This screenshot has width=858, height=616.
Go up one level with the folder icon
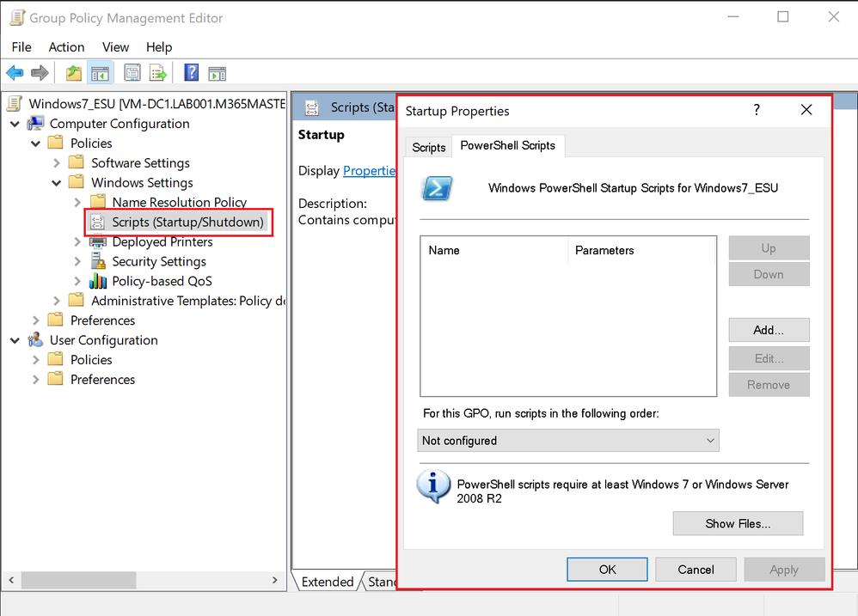point(74,73)
